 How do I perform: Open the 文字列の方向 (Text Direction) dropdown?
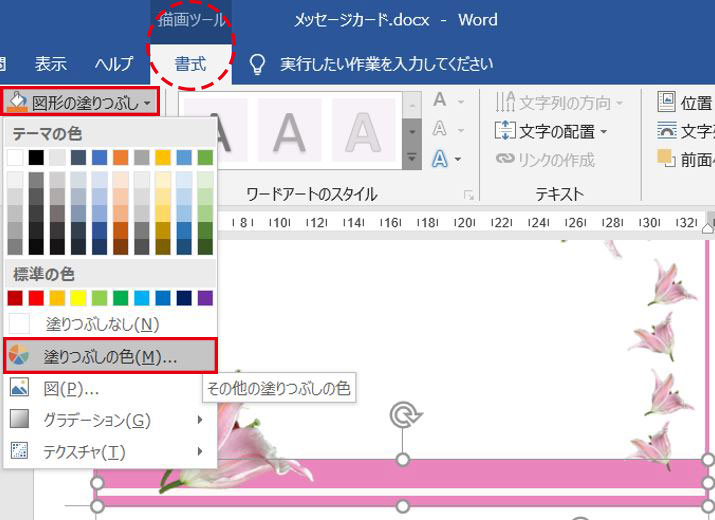tap(559, 103)
